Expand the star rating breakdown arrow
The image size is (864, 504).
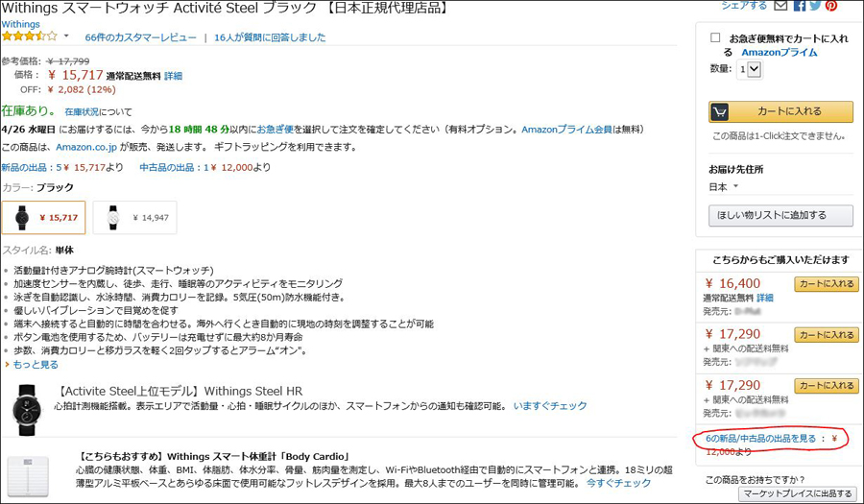[66, 36]
